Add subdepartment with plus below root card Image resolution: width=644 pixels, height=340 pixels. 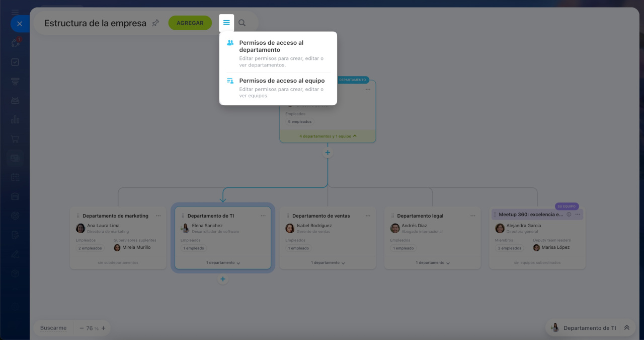[328, 152]
